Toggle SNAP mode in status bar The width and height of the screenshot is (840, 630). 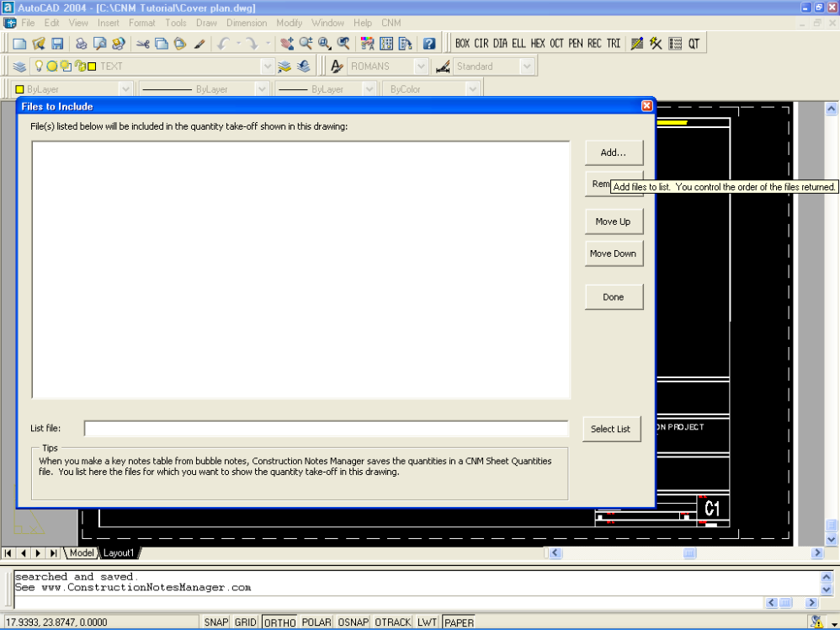point(216,622)
